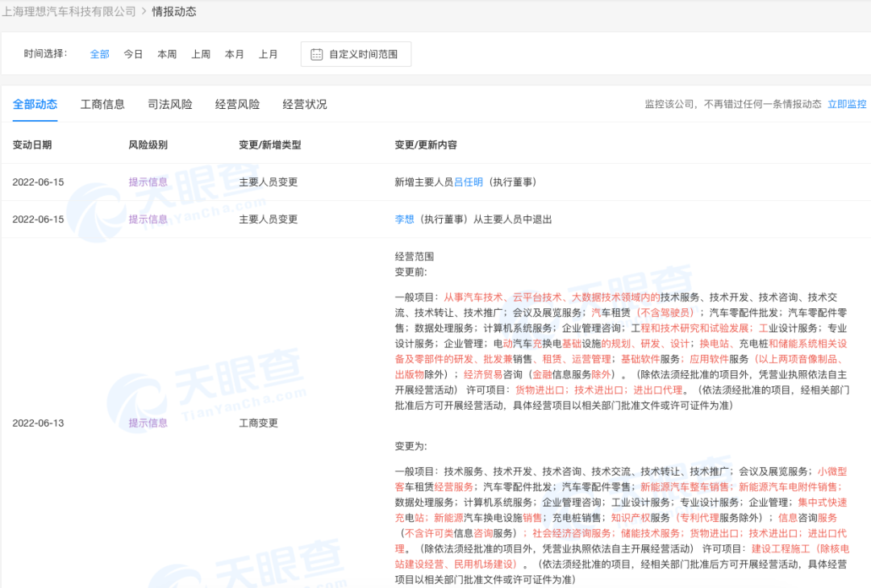Click the breadcrumb chevron before 情报动态

[x=144, y=11]
